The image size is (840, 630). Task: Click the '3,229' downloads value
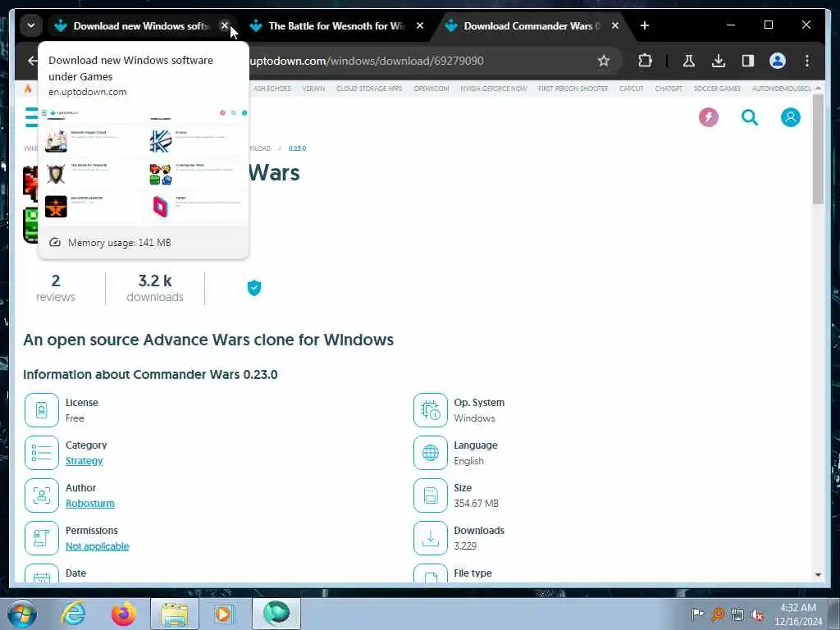tap(465, 546)
